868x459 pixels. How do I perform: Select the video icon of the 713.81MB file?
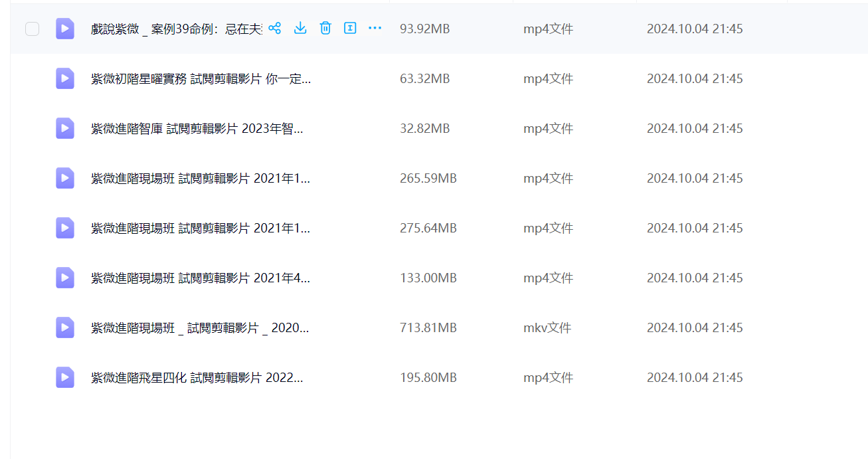[65, 327]
